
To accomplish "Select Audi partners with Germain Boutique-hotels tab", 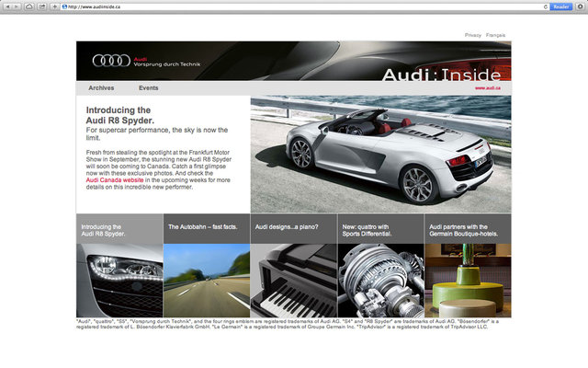I will pyautogui.click(x=468, y=229).
